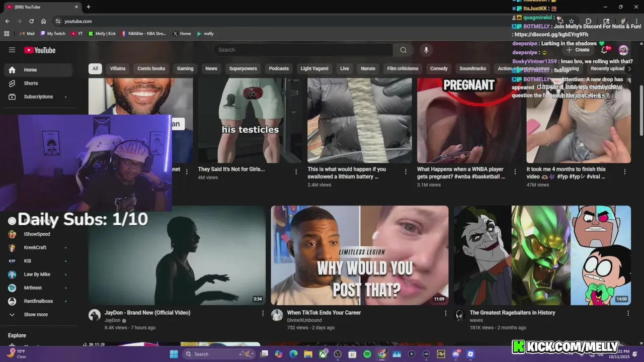644x362 pixels.
Task: Open Mail bookmark
Action: [x=27, y=34]
